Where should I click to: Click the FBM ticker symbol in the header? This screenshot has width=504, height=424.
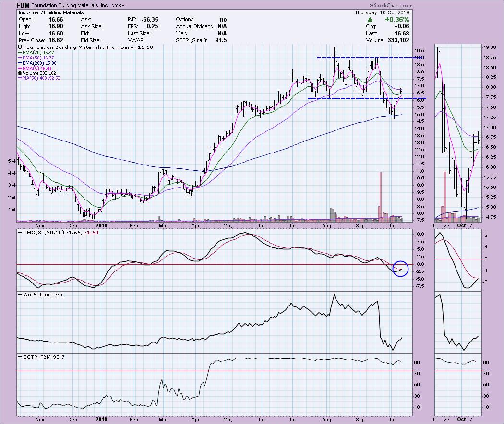click(x=23, y=5)
